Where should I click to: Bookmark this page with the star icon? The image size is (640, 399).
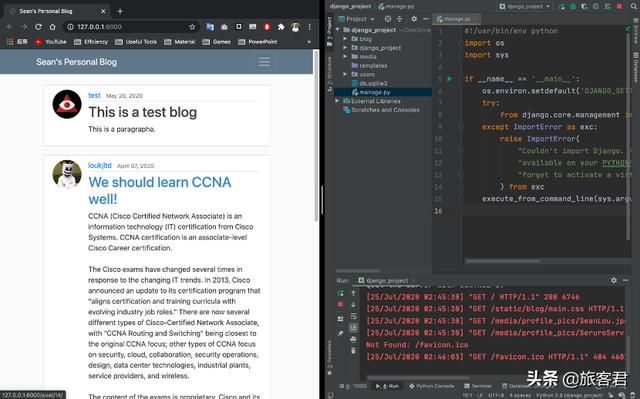coord(192,27)
